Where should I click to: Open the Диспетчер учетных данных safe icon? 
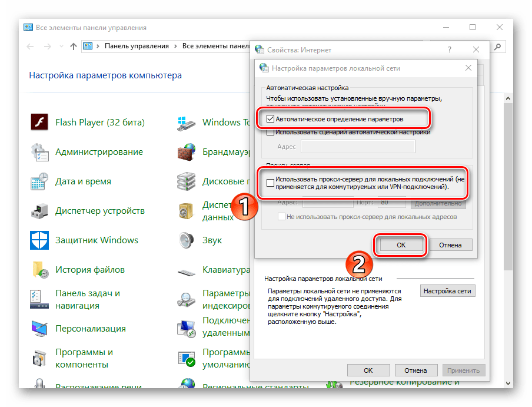187,211
